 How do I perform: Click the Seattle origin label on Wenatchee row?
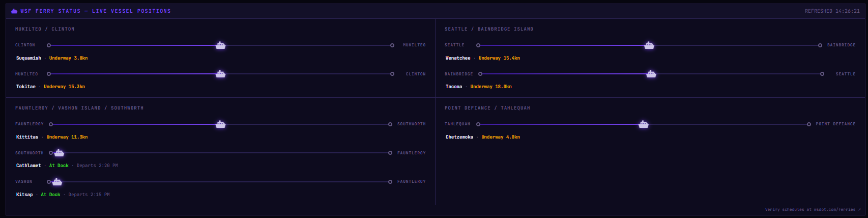click(x=454, y=45)
